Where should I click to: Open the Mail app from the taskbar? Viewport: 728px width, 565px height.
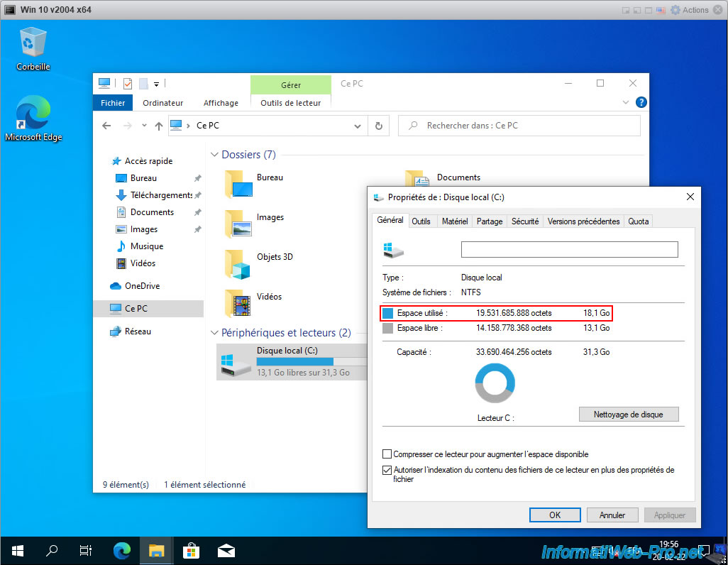(226, 551)
